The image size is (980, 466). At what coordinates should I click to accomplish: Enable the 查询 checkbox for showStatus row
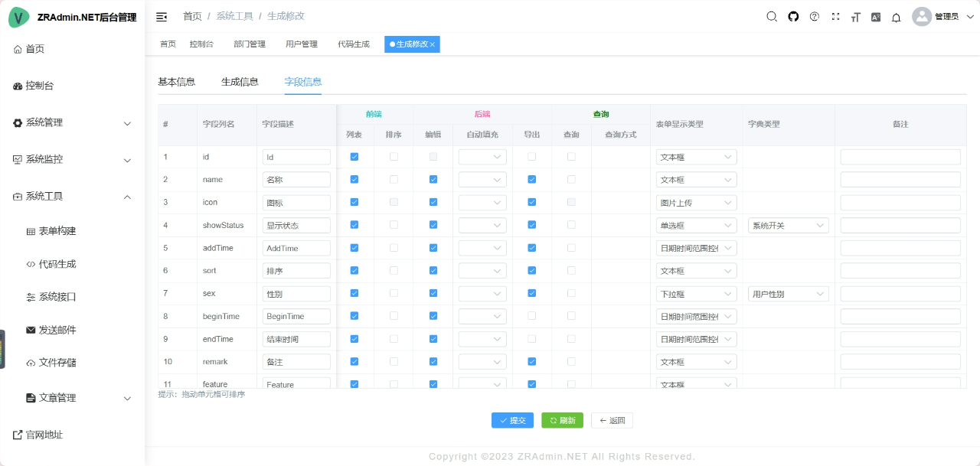tap(571, 225)
